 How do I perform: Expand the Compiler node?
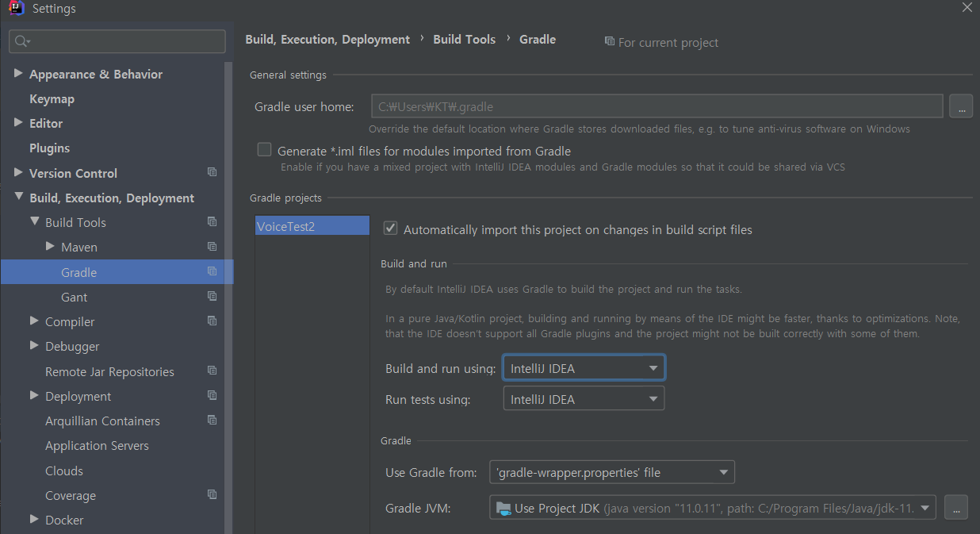[34, 321]
